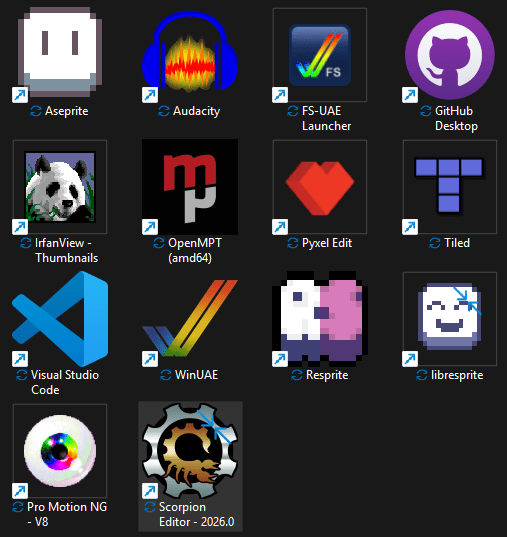Click the sync icon beside Pyxel Edit
This screenshot has width=507, height=537.
coord(293,243)
